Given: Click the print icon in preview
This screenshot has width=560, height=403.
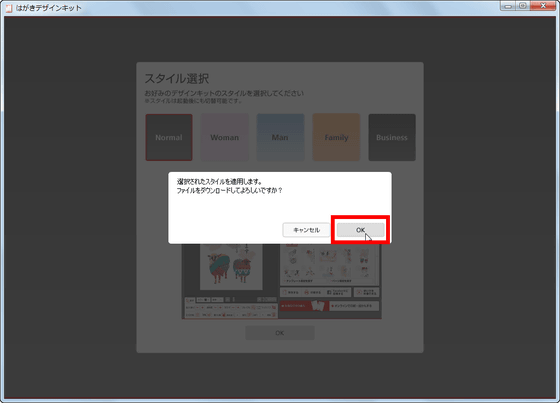Looking at the screenshot, I should 306,292.
